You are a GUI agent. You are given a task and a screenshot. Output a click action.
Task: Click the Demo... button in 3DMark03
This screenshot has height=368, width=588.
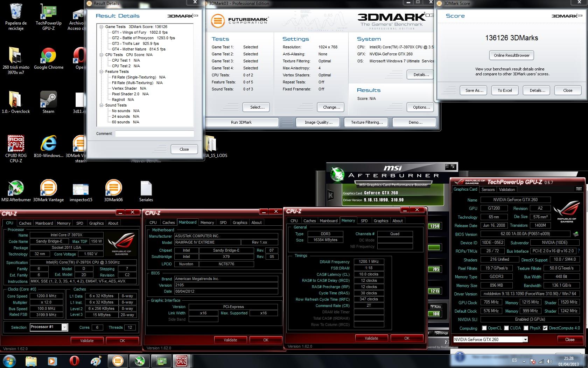tap(415, 122)
